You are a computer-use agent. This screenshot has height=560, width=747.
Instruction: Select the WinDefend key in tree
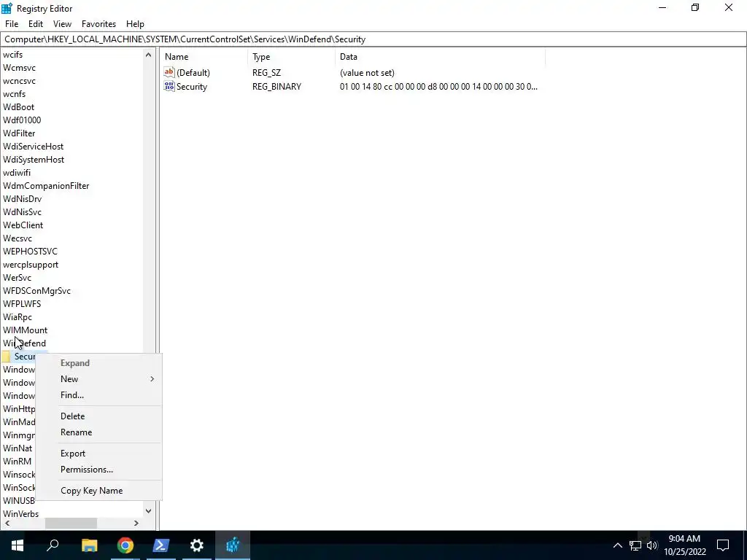(x=24, y=343)
